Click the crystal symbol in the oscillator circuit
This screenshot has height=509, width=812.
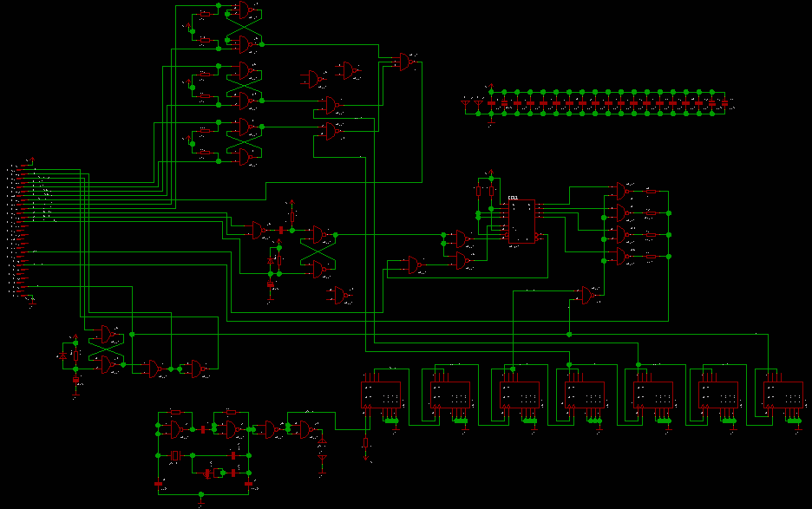[x=175, y=455]
